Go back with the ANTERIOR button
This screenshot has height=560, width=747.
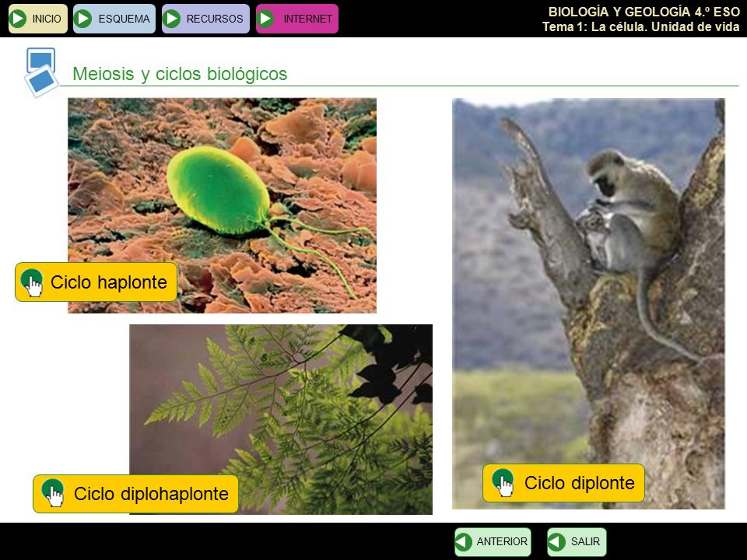click(493, 541)
